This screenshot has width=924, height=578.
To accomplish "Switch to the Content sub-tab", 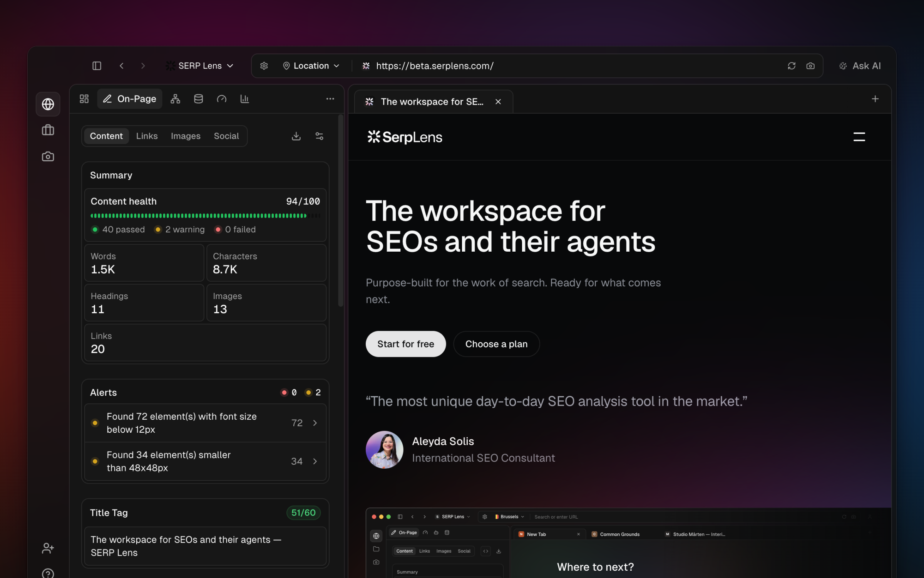I will [x=106, y=136].
